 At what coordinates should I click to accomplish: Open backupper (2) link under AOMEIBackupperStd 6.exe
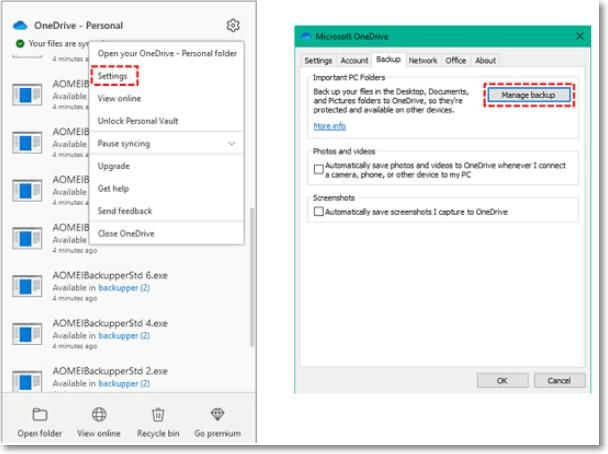click(124, 288)
